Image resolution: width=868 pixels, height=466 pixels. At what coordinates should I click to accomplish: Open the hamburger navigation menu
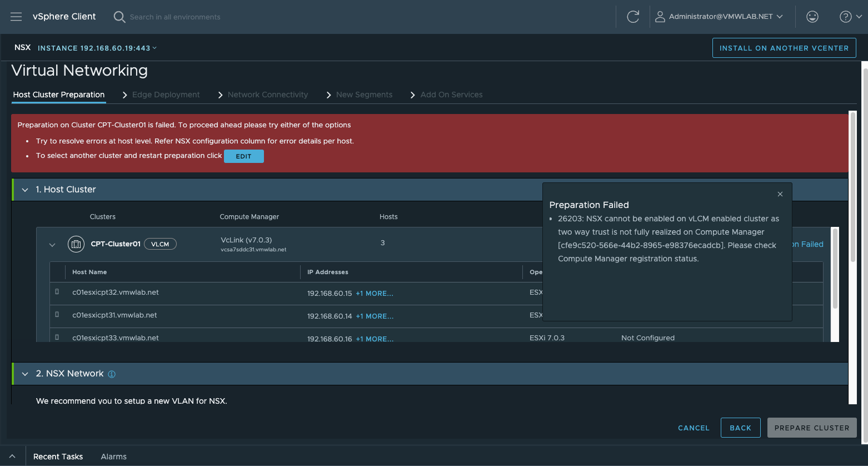pyautogui.click(x=16, y=17)
